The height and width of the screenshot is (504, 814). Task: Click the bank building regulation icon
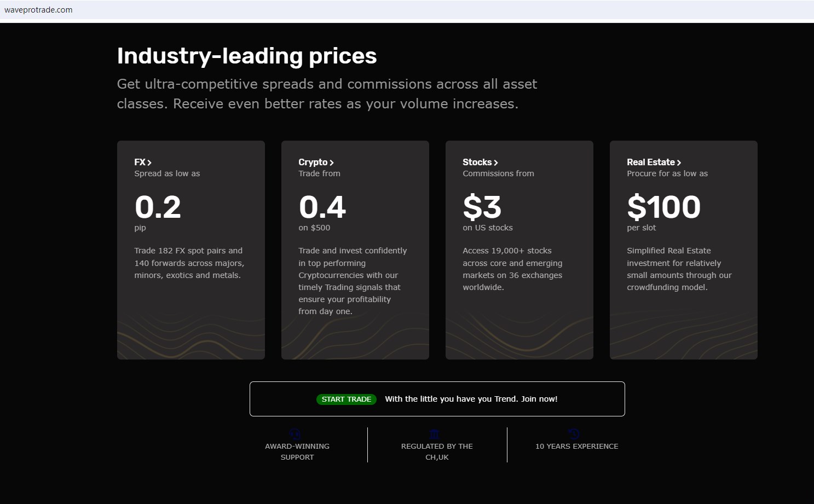[x=435, y=434]
